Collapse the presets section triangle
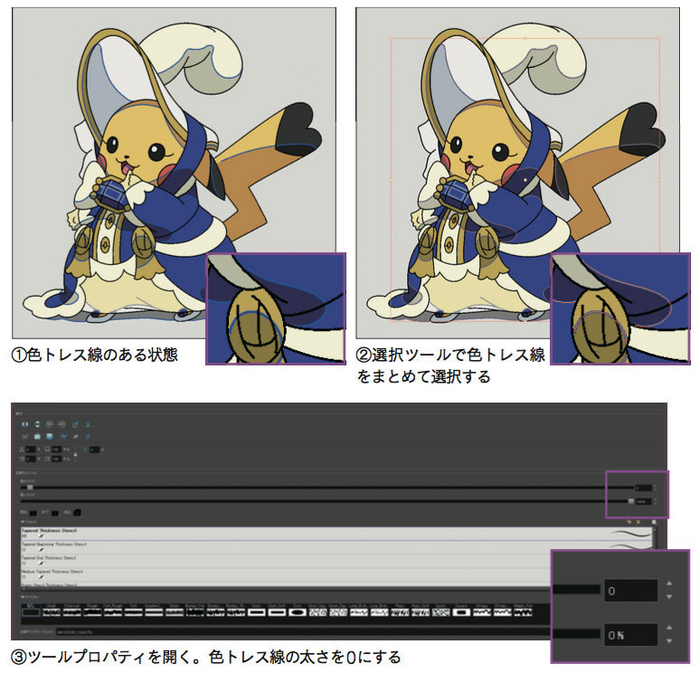699x673 pixels. coord(22,522)
